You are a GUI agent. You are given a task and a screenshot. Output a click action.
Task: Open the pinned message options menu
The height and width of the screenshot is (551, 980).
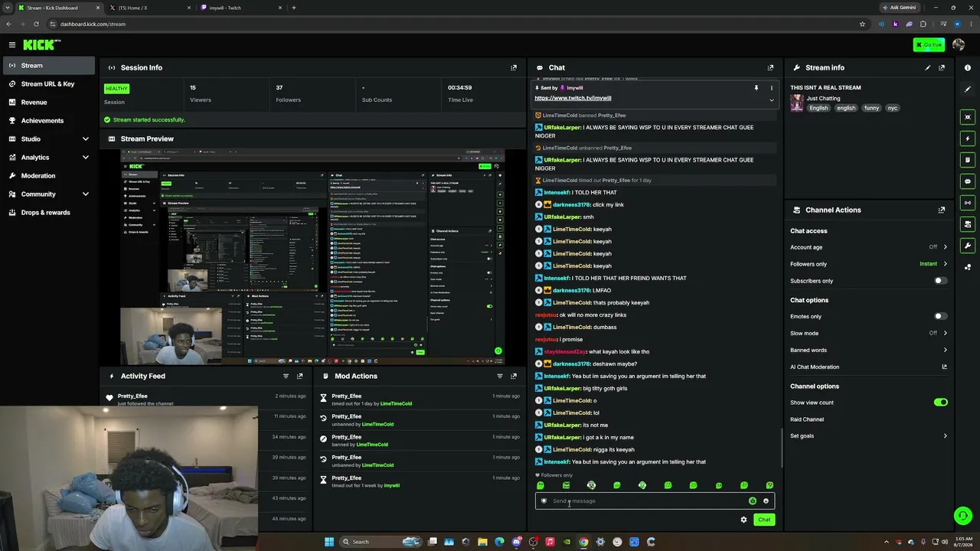pos(771,88)
